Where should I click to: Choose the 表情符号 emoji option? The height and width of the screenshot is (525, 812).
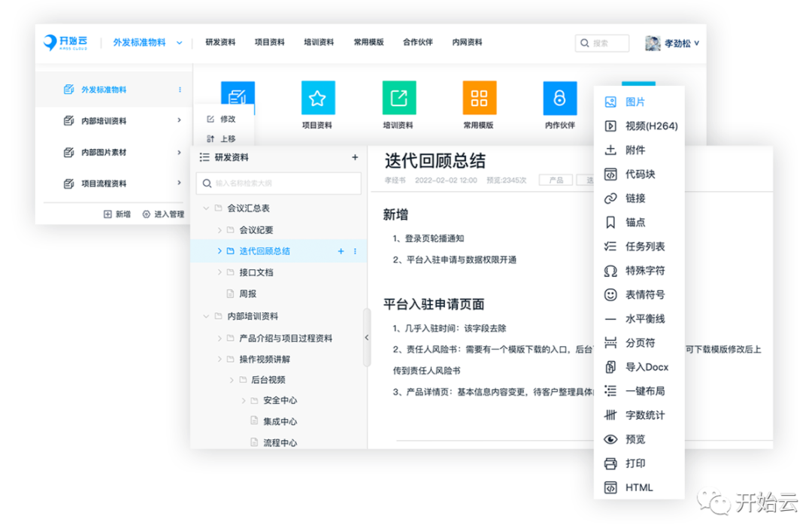click(x=644, y=294)
